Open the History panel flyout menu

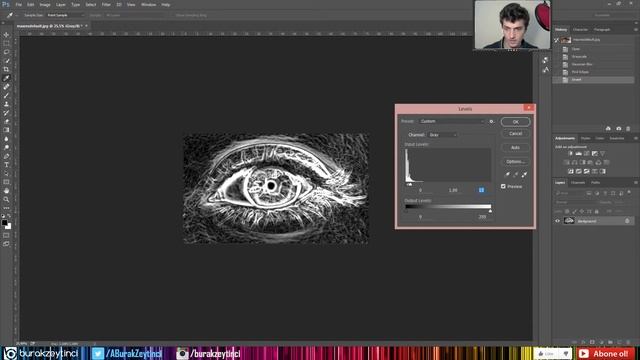coord(636,29)
